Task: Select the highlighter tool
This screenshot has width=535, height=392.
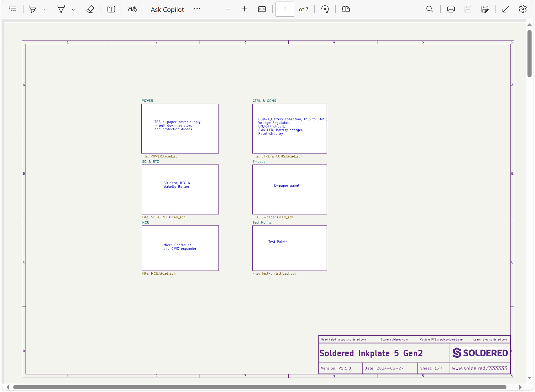Action: point(33,9)
